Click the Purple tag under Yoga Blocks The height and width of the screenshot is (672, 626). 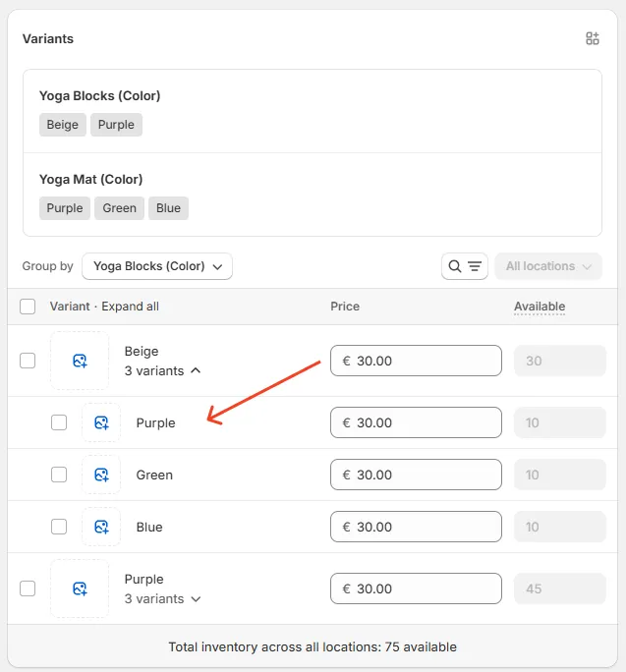pyautogui.click(x=116, y=125)
